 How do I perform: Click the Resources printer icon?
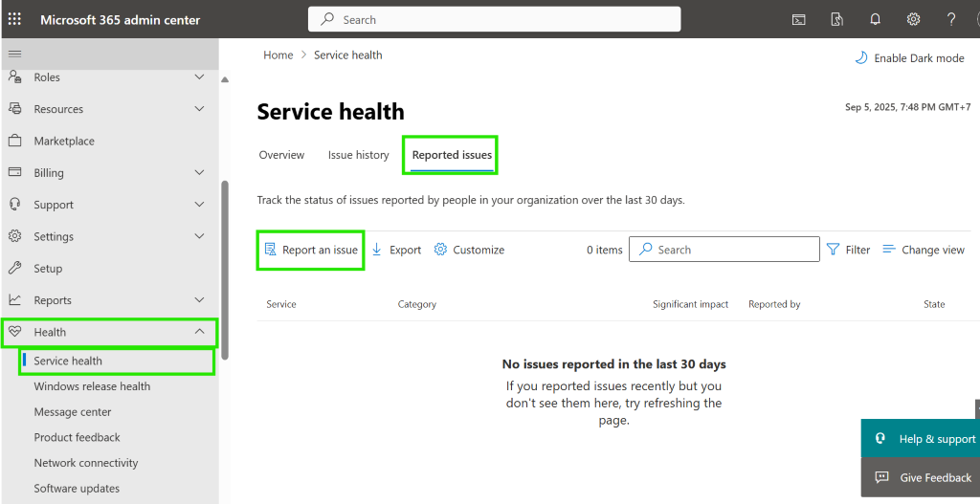click(x=15, y=108)
